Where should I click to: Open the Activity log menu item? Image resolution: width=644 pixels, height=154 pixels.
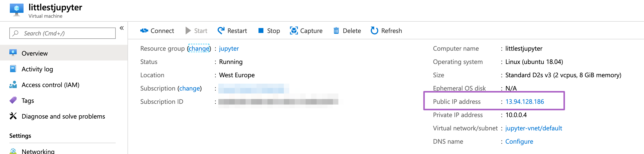(37, 69)
